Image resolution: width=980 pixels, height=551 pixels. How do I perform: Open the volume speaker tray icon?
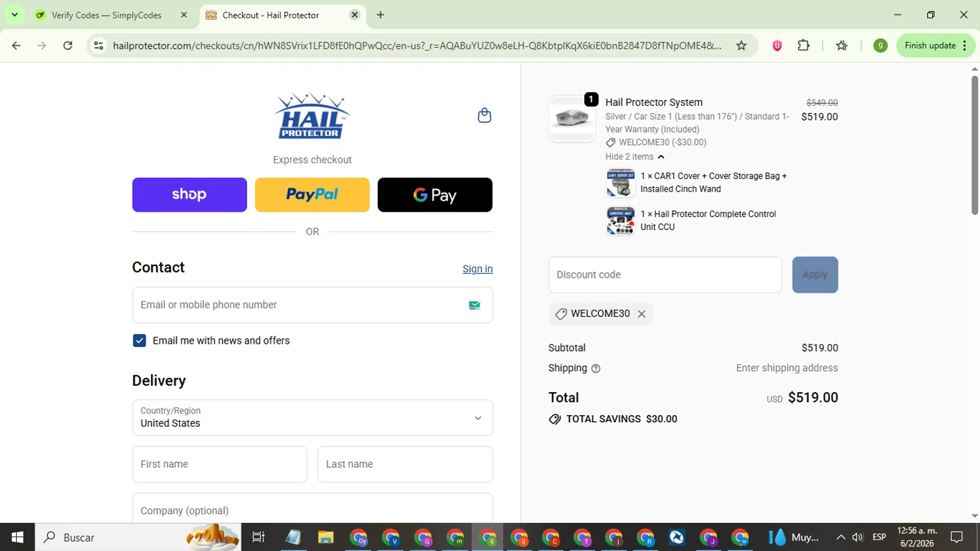click(x=858, y=537)
